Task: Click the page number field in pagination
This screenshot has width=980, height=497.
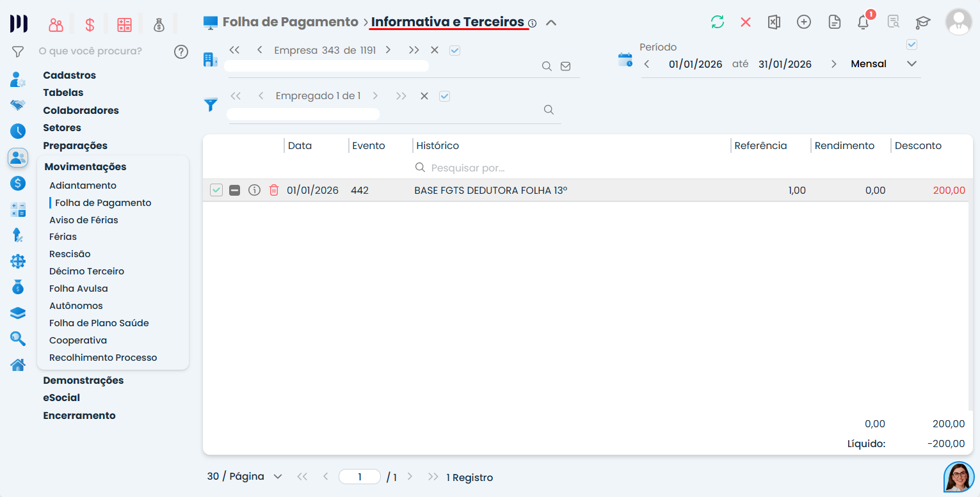Action: [x=360, y=477]
